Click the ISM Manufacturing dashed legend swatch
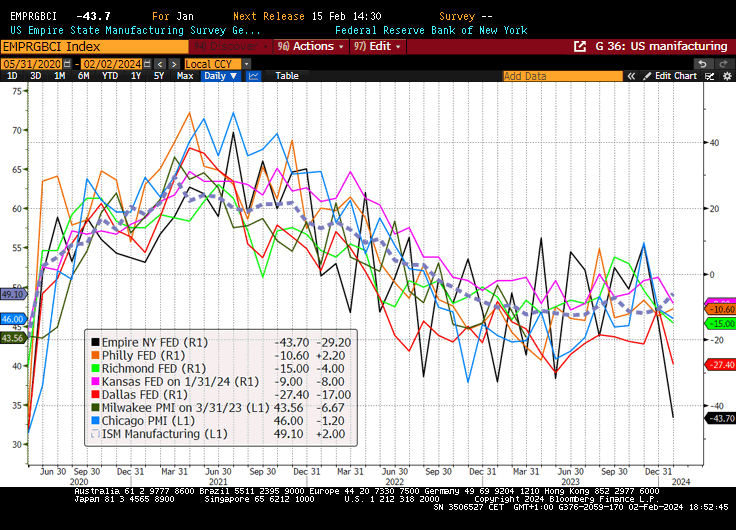Viewport: 736px width, 530px height. pos(95,434)
